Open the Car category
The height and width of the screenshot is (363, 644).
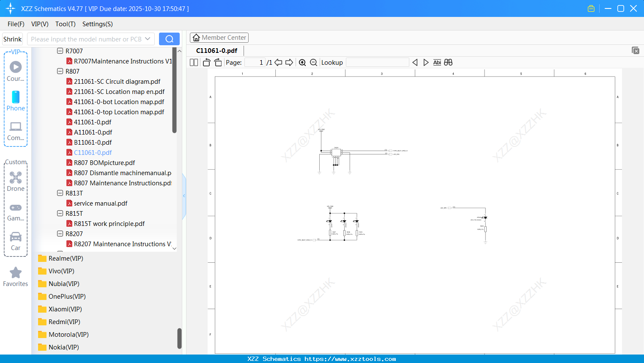click(x=16, y=241)
